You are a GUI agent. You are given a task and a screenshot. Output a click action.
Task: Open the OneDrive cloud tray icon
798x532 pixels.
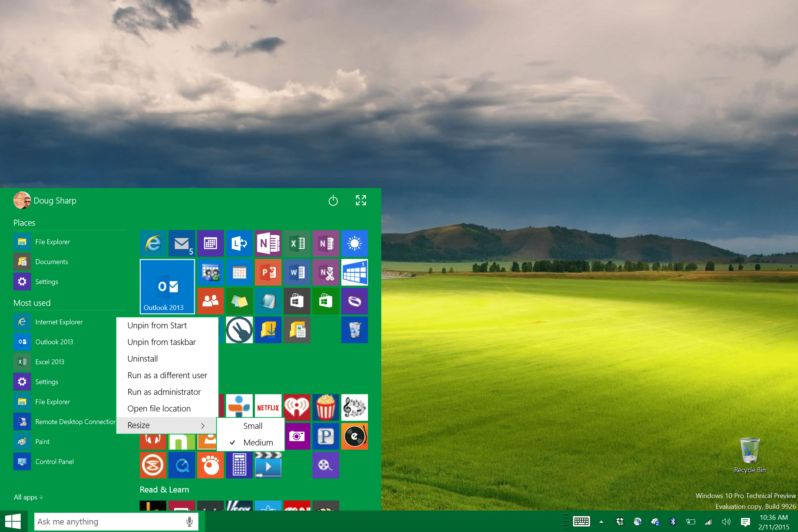click(655, 522)
